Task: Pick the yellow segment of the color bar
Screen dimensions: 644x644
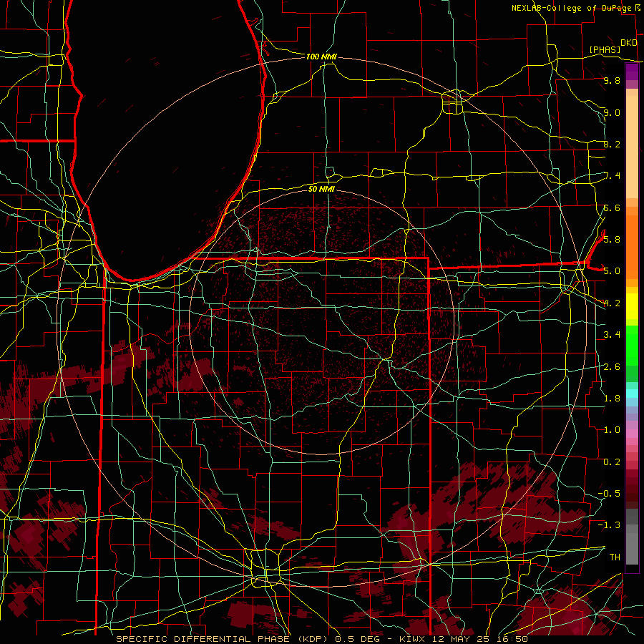Action: [632, 306]
